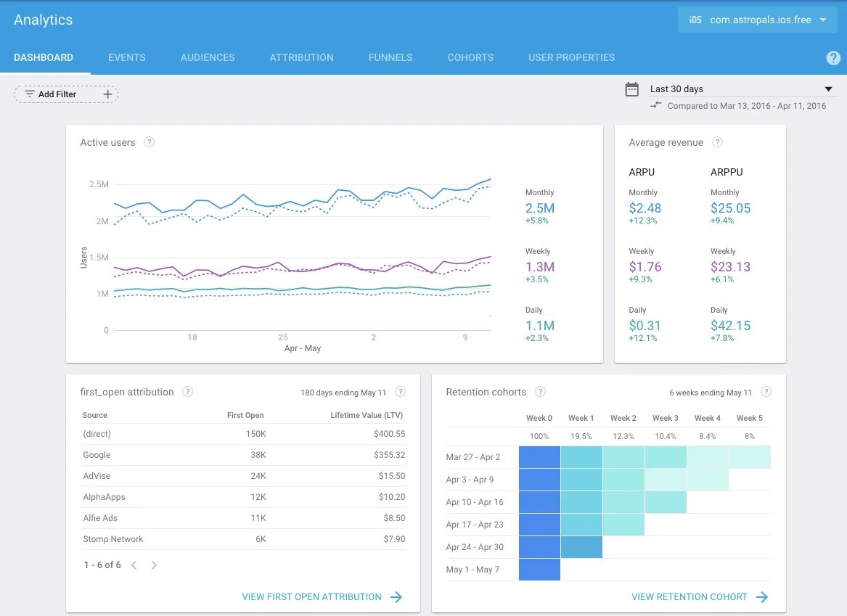
Task: Go to the Cohorts tab
Action: [470, 57]
